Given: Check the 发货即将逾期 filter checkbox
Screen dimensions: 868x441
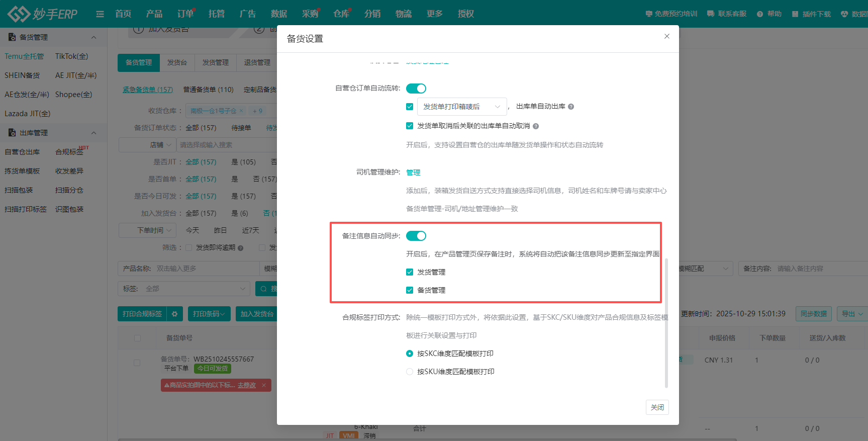Looking at the screenshot, I should 189,247.
